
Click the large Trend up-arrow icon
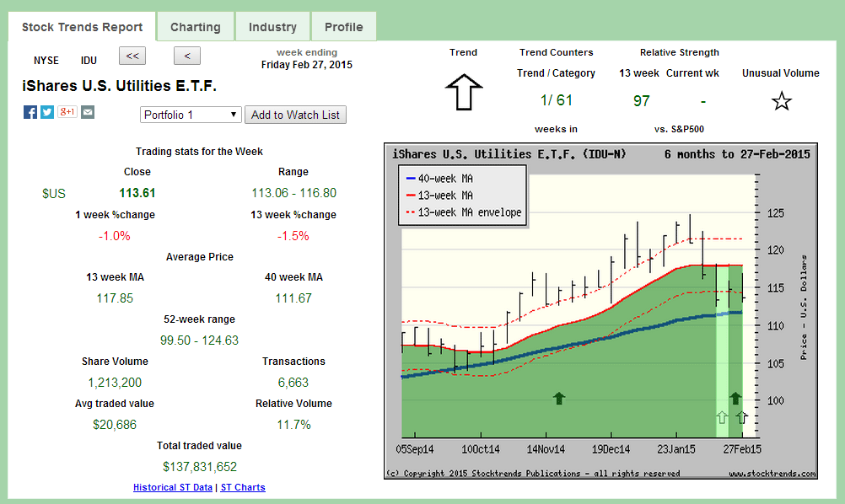click(464, 92)
